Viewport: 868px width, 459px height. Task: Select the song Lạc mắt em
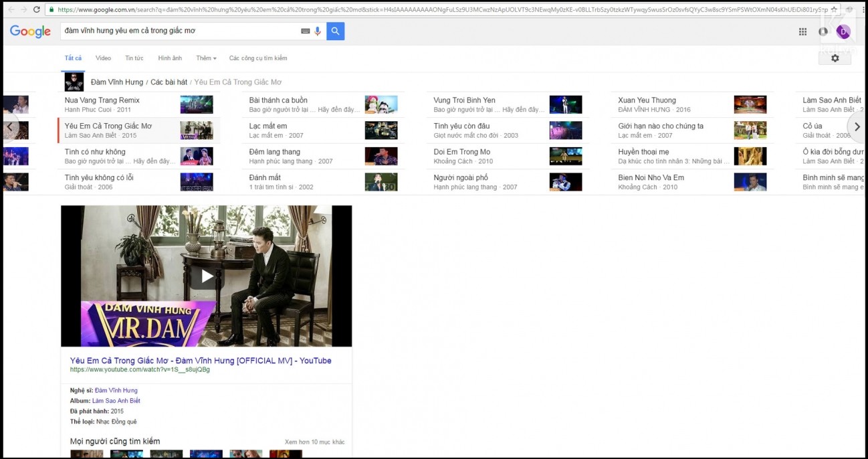(x=323, y=130)
